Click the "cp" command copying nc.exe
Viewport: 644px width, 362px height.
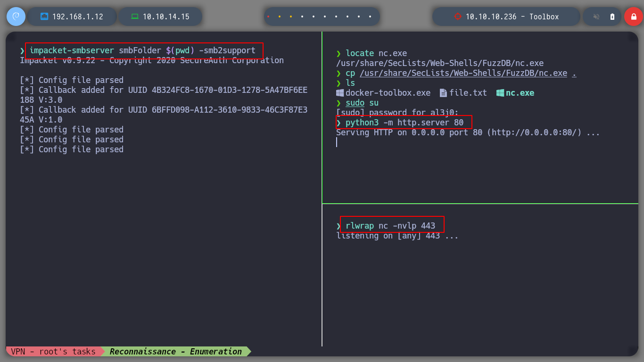point(461,73)
